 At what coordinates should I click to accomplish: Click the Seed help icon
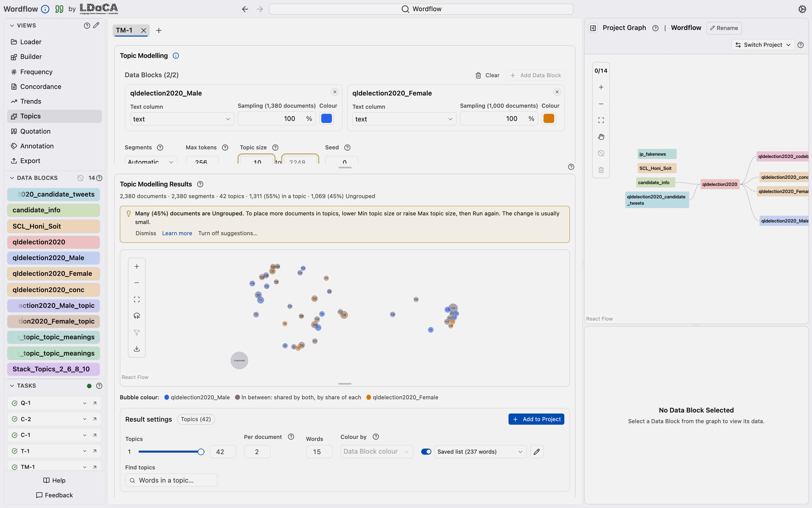[x=347, y=148]
